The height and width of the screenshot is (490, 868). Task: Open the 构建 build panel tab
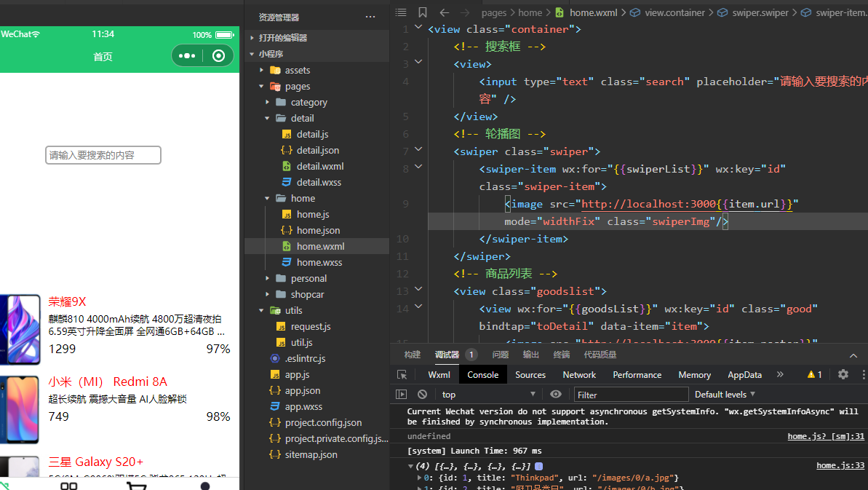pos(413,355)
